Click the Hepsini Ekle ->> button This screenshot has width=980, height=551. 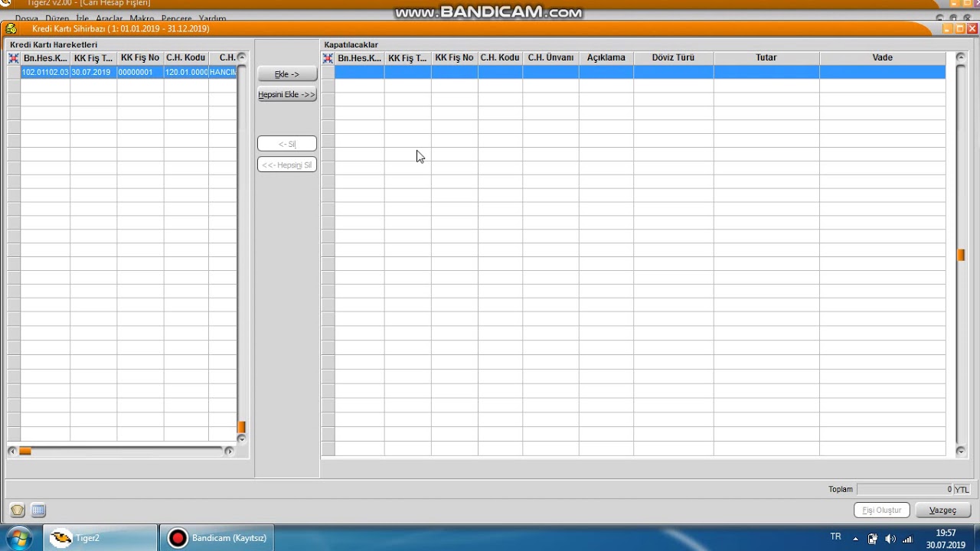287,95
